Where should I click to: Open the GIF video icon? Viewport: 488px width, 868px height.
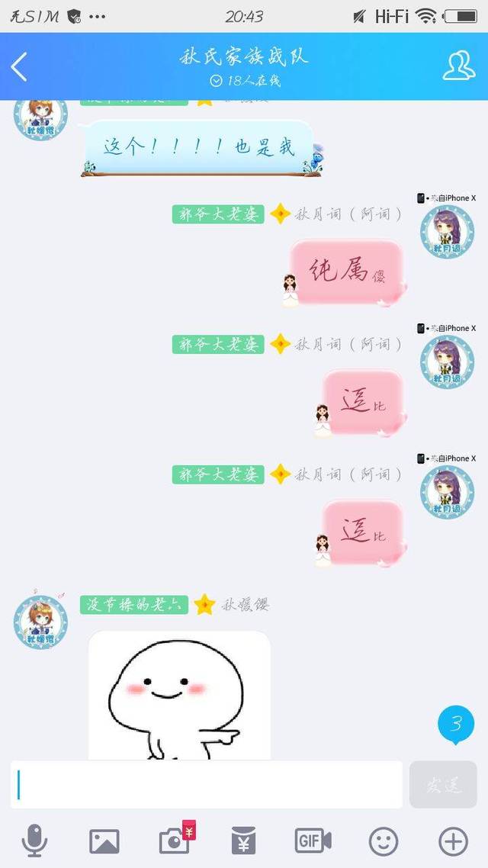click(313, 841)
